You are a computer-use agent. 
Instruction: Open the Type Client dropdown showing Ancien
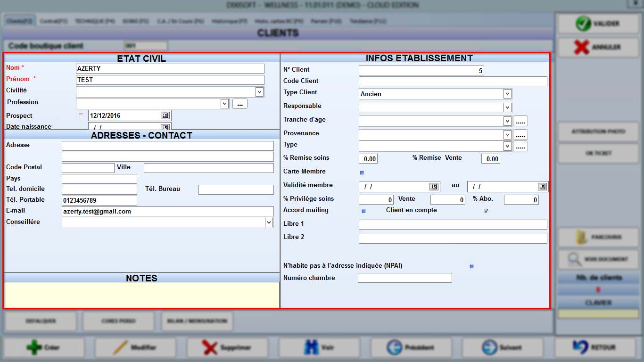507,93
